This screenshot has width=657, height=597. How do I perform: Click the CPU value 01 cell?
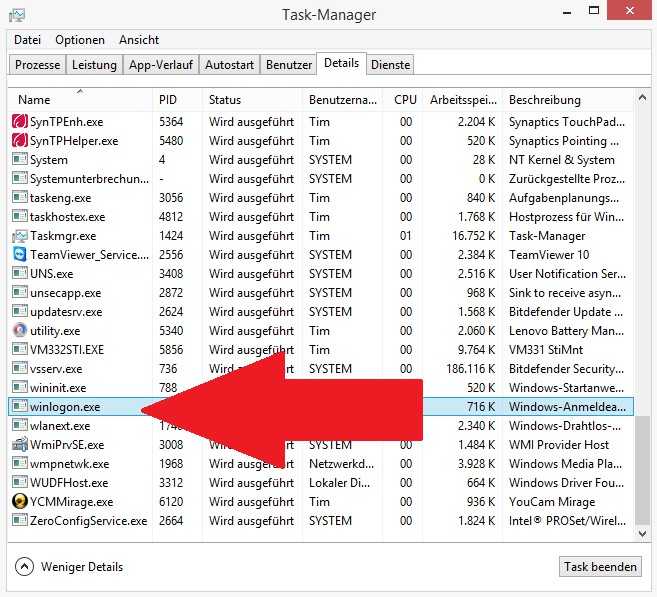(x=406, y=236)
